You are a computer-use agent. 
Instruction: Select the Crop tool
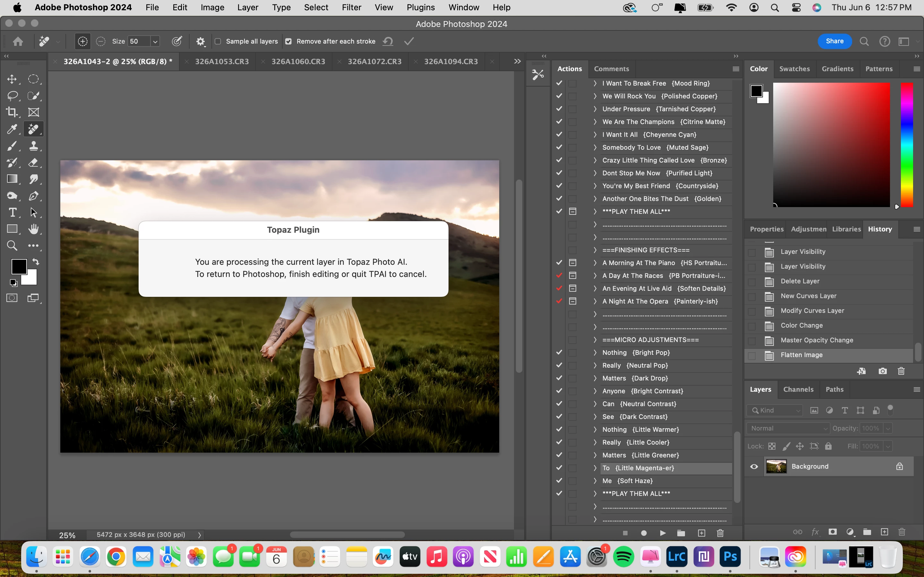click(12, 112)
